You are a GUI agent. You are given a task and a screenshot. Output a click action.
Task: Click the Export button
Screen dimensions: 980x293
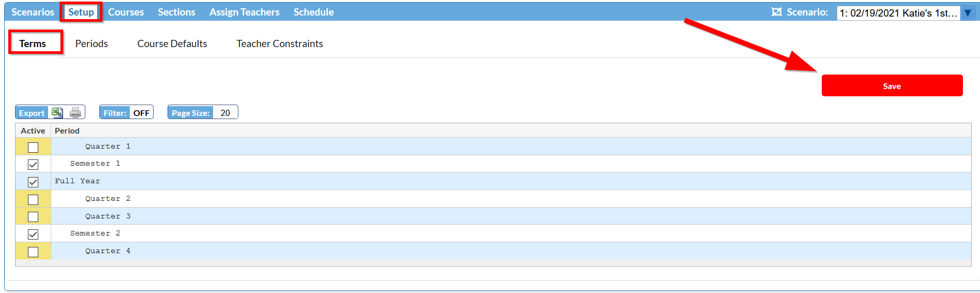pos(32,113)
